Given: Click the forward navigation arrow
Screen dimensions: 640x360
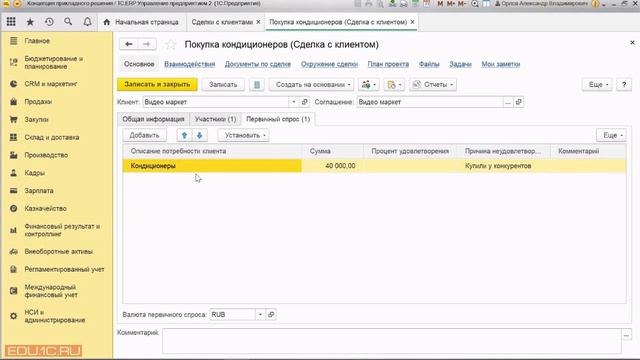Looking at the screenshot, I should [147, 44].
